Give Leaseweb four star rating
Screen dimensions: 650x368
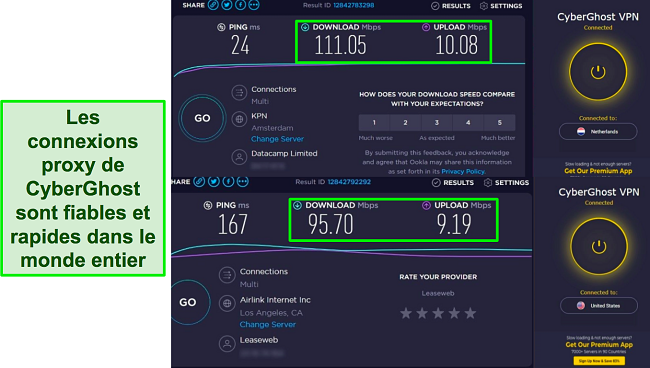tap(454, 313)
